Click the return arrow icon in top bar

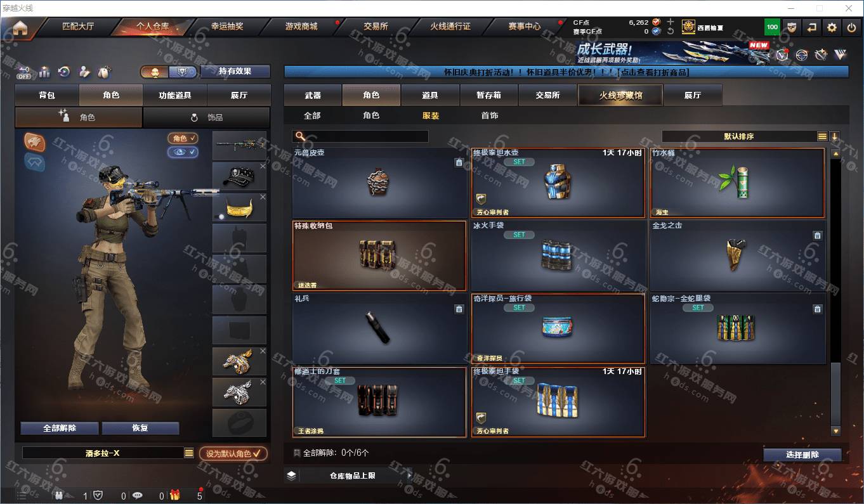pos(811,27)
